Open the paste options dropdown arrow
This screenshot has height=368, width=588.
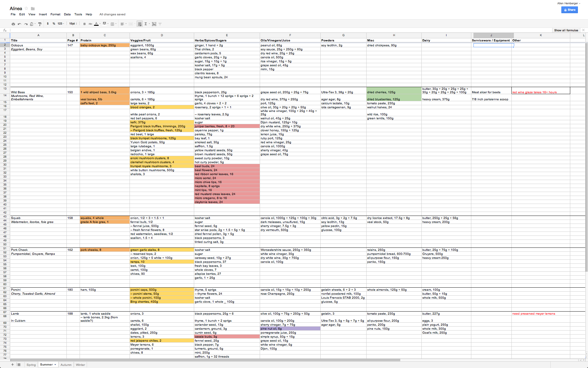[35, 24]
